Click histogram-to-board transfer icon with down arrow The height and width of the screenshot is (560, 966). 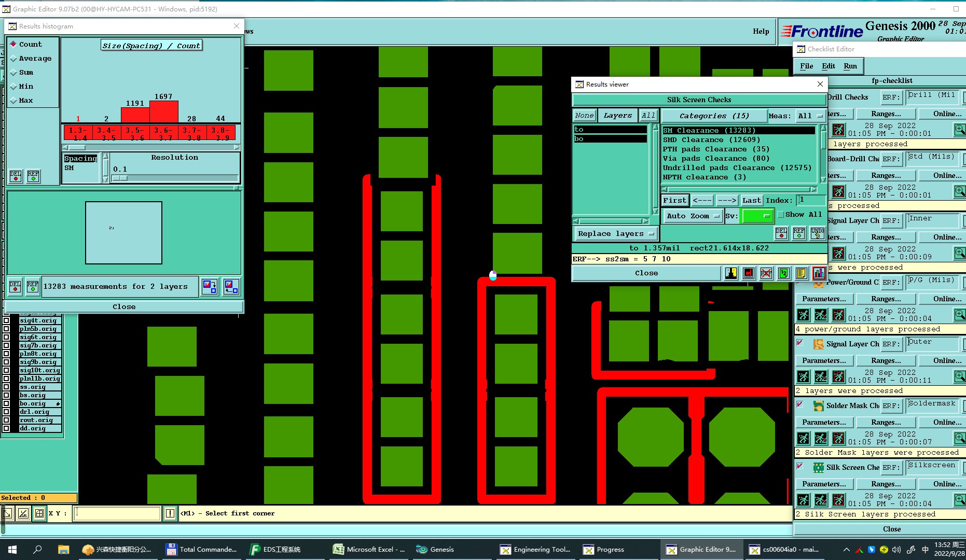210,286
